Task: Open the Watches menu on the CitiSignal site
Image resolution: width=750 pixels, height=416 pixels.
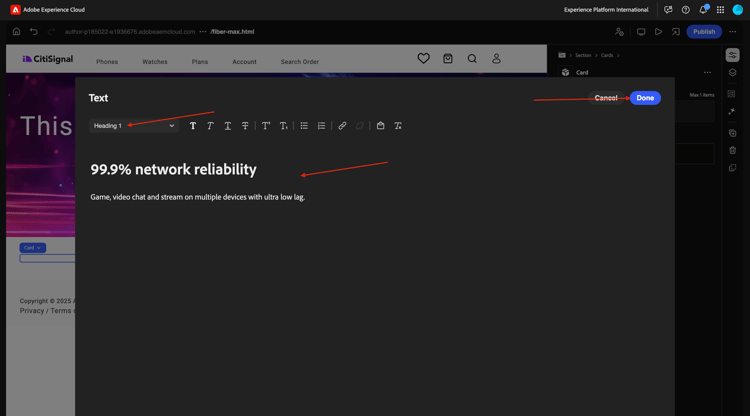Action: 154,62
